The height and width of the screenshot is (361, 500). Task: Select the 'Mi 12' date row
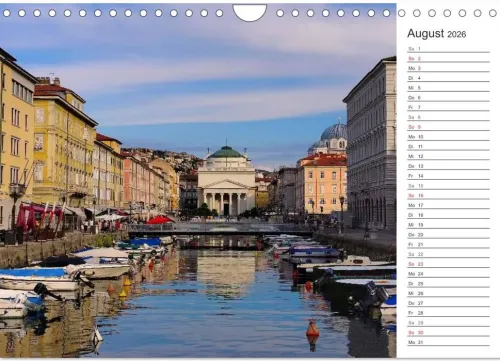[x=448, y=156]
